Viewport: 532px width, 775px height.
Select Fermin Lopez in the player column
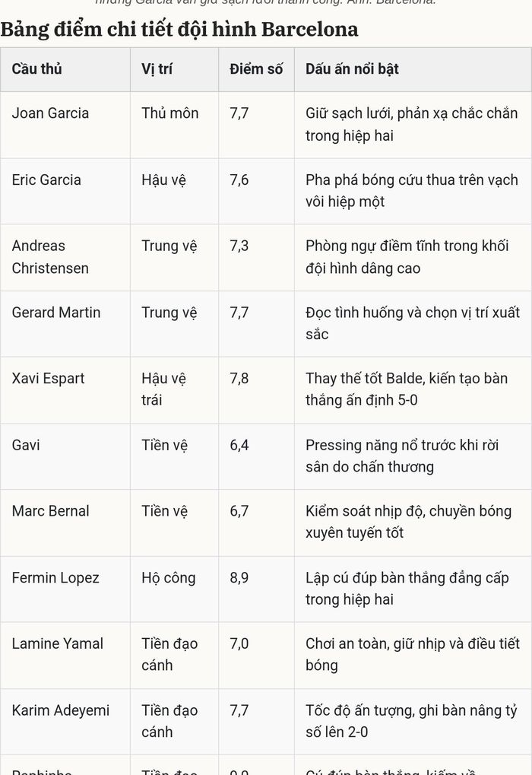(55, 578)
